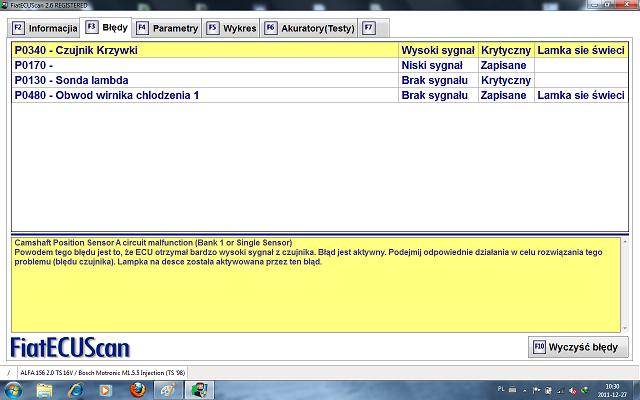
Task: Switch to the Paint taskbar window
Action: (x=168, y=390)
